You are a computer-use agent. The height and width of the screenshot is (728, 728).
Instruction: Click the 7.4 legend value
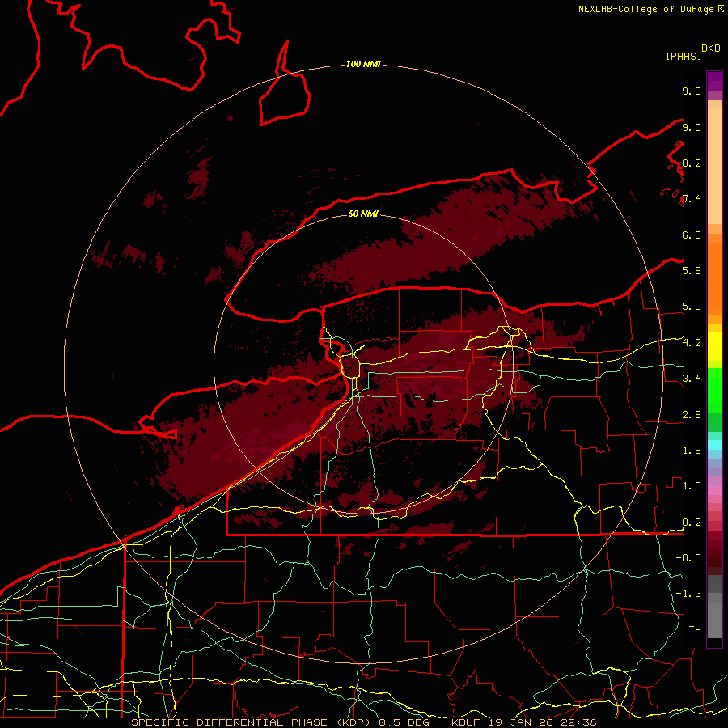pos(692,199)
